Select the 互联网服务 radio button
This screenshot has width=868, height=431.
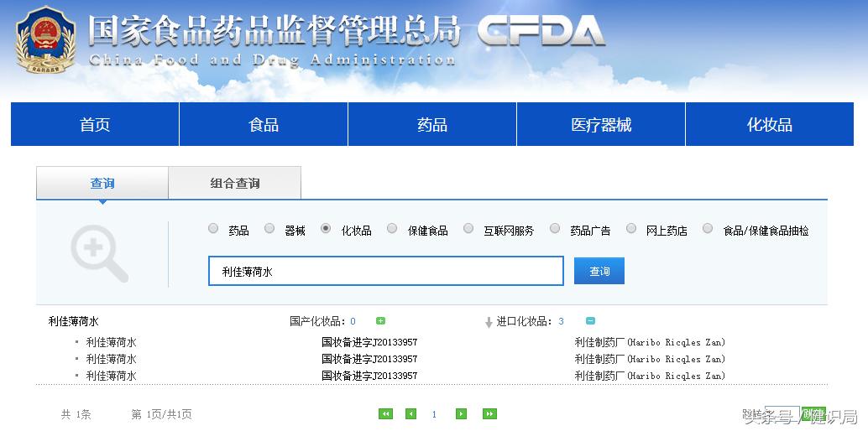[x=468, y=229]
